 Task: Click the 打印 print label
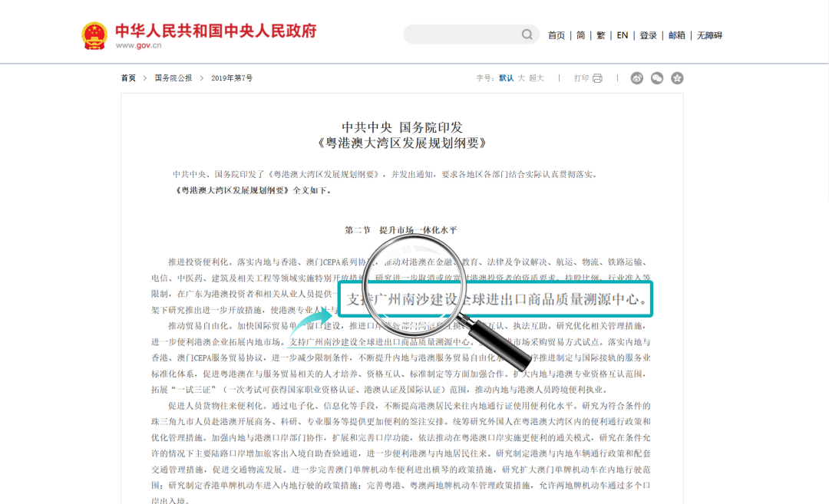click(x=582, y=78)
